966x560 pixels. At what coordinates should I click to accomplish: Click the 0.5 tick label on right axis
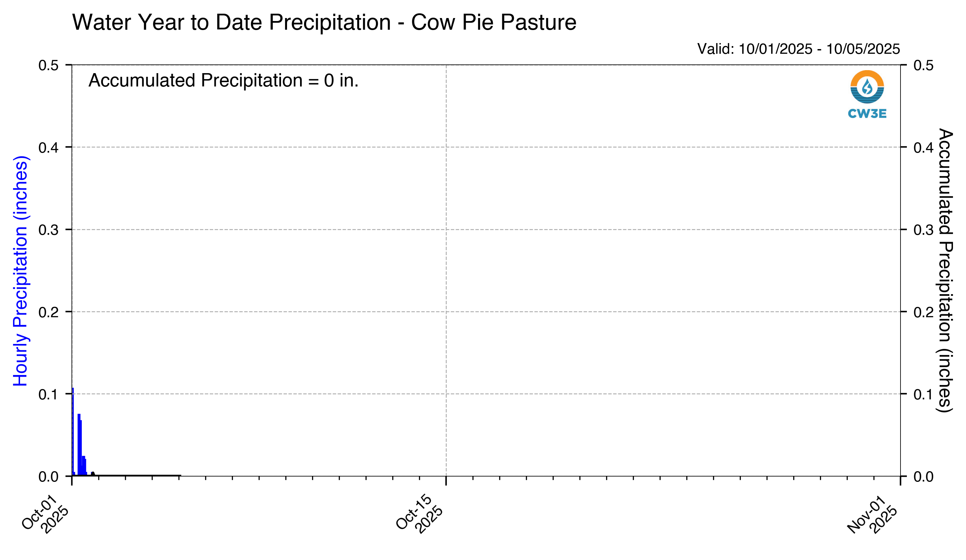923,65
